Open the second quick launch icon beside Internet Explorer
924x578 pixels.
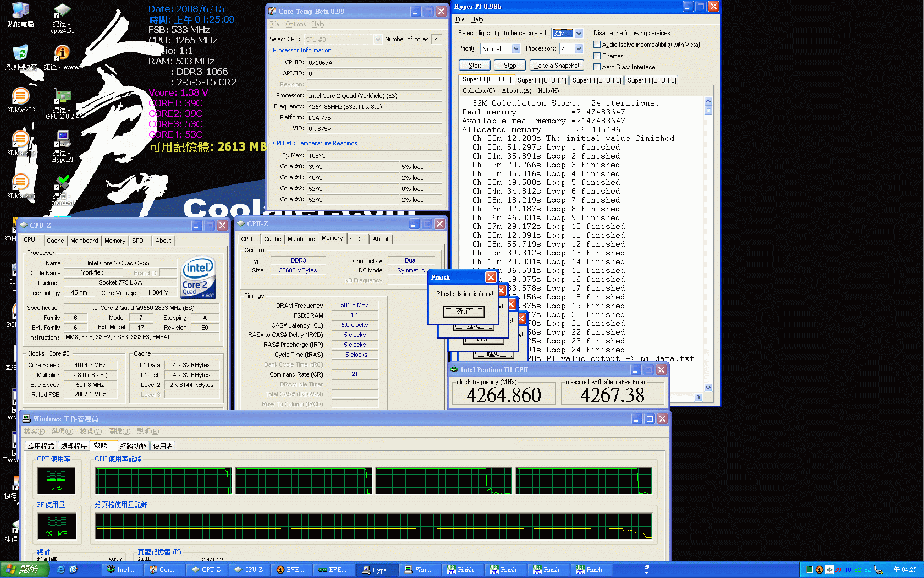(73, 570)
